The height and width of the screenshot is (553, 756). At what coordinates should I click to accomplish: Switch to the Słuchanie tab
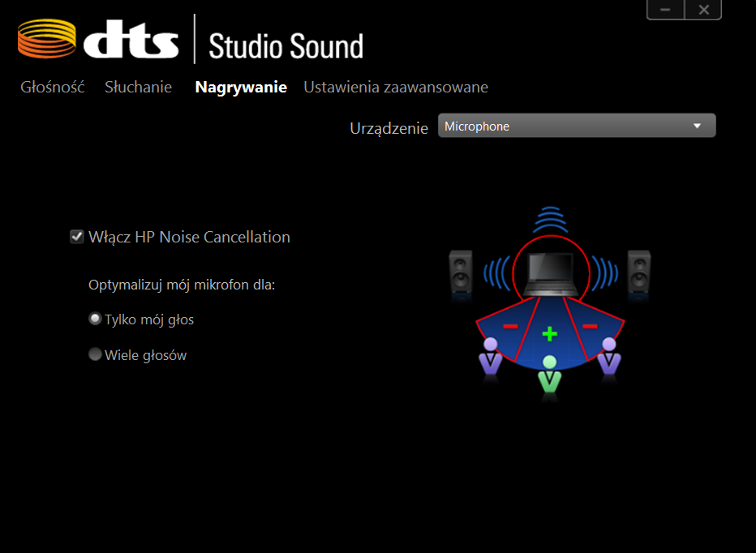[139, 87]
